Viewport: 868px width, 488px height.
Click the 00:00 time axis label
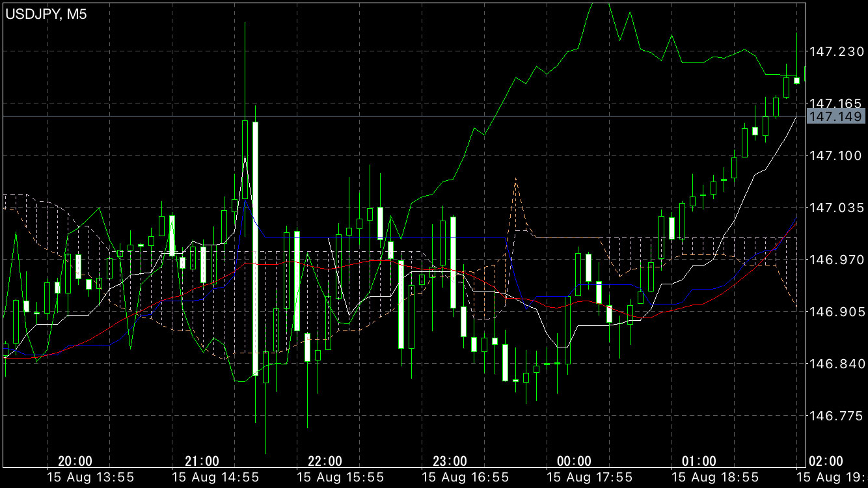575,461
